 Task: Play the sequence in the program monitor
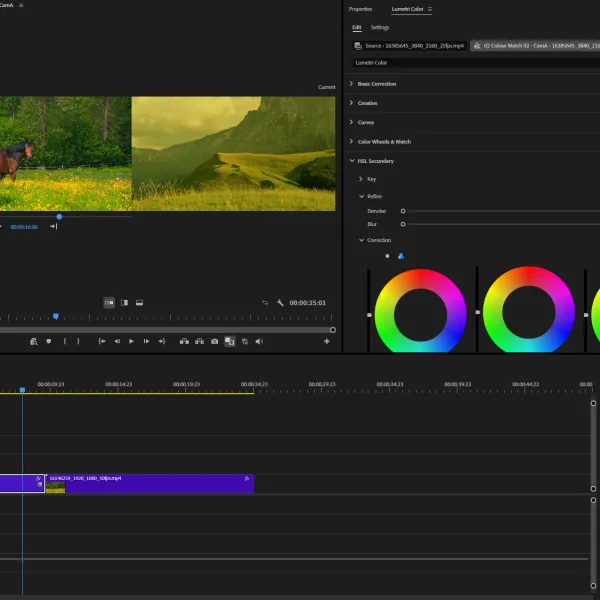pos(131,341)
